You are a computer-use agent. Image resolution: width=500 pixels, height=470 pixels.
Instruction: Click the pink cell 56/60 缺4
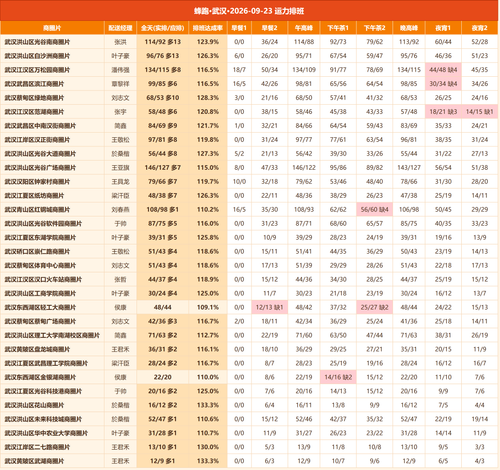pos(374,210)
